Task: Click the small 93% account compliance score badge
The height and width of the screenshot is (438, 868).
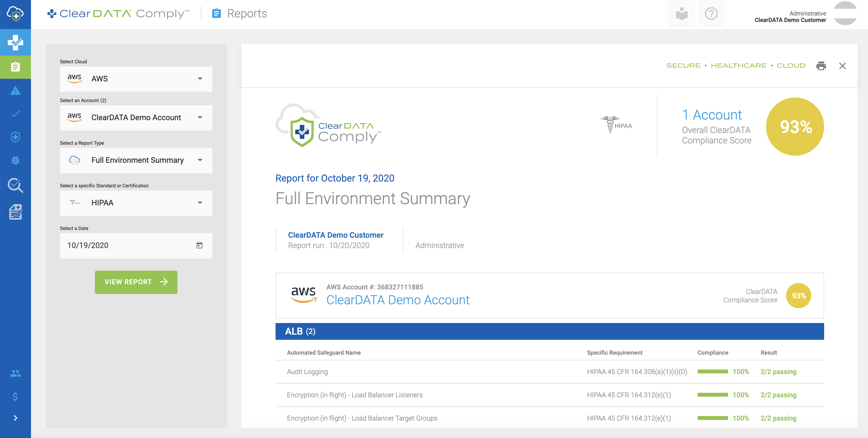Action: tap(798, 296)
